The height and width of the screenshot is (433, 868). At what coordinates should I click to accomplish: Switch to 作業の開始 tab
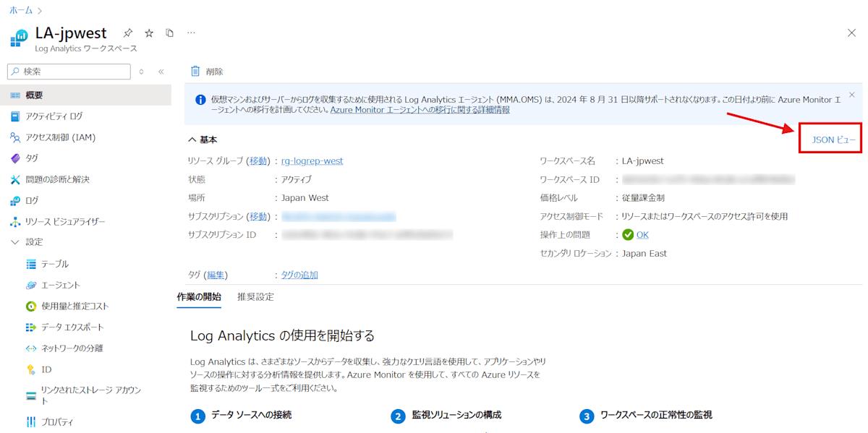pos(199,296)
